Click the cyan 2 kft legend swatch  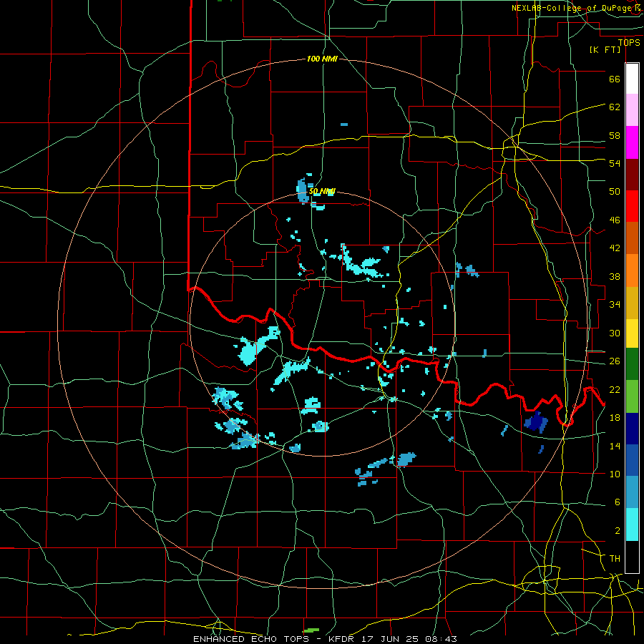pos(632,525)
